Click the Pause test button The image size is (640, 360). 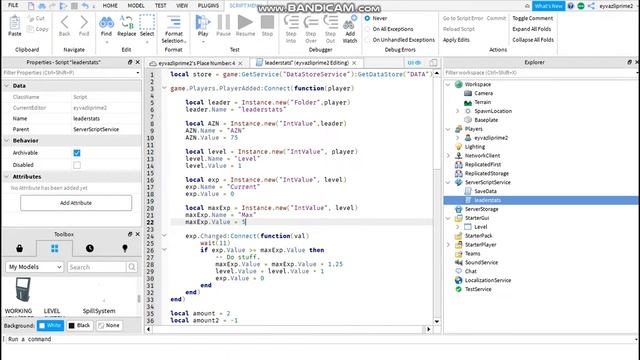point(223,26)
